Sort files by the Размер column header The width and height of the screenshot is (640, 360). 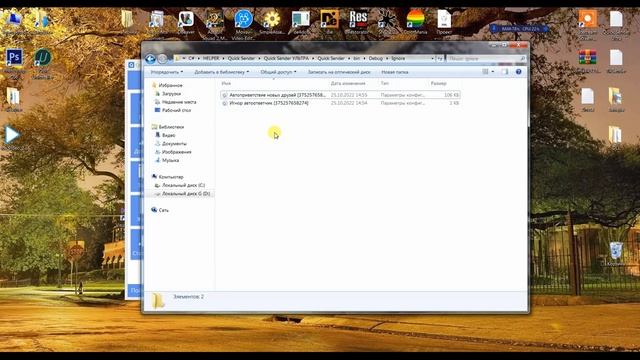coord(438,83)
